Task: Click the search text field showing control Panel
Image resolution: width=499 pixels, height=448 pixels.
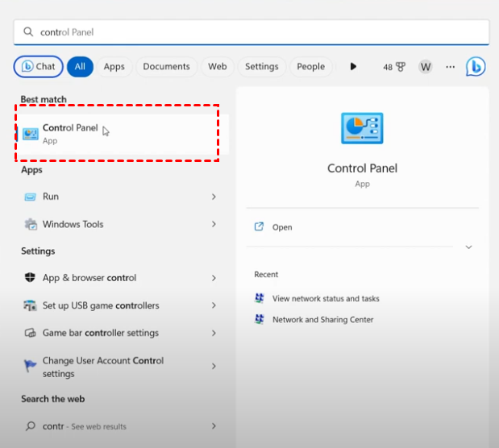Action: [252, 32]
